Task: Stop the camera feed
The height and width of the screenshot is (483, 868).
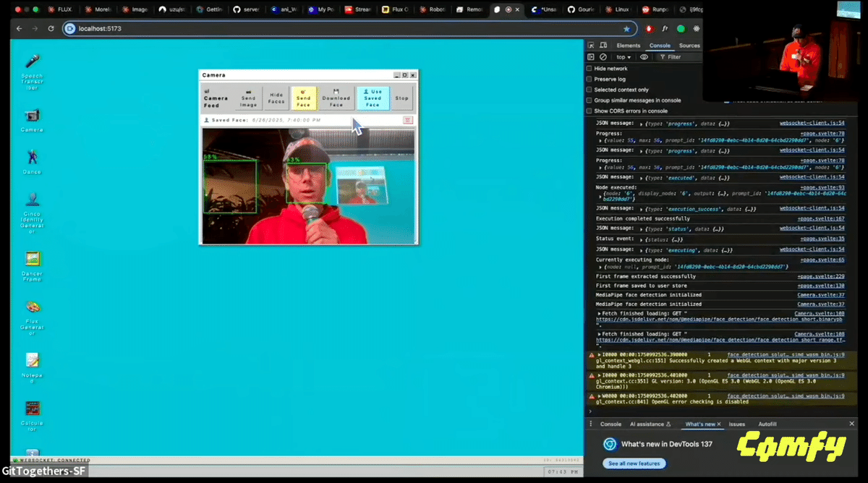Action: pyautogui.click(x=401, y=98)
